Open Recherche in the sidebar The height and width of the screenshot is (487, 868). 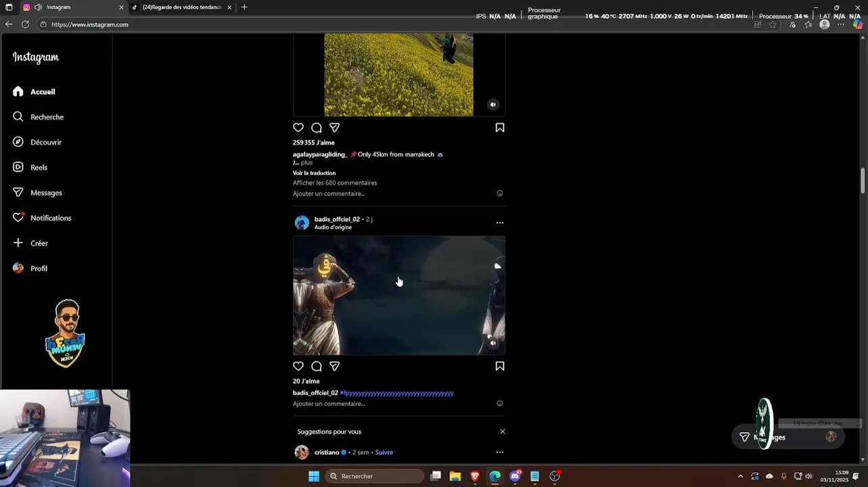(38, 117)
